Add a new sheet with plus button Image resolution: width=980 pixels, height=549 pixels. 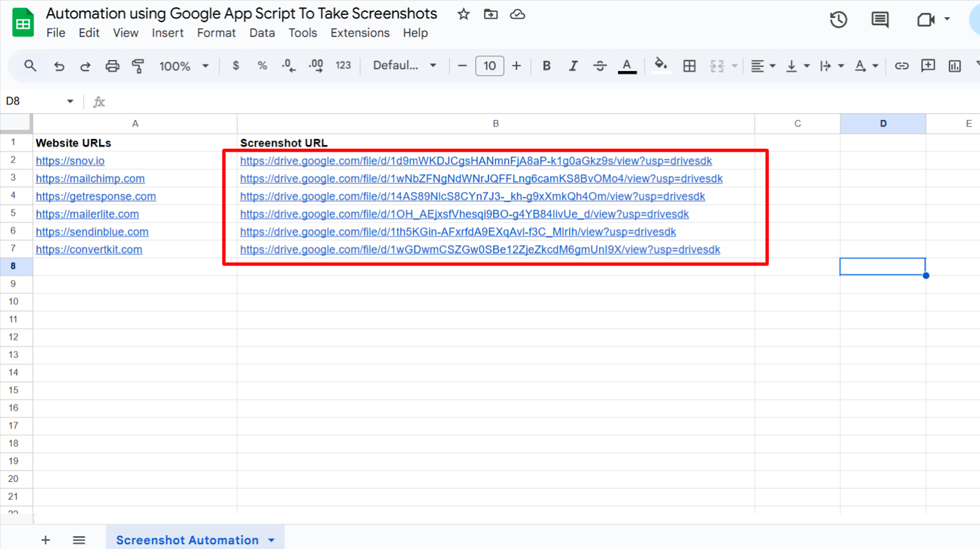[x=45, y=540]
